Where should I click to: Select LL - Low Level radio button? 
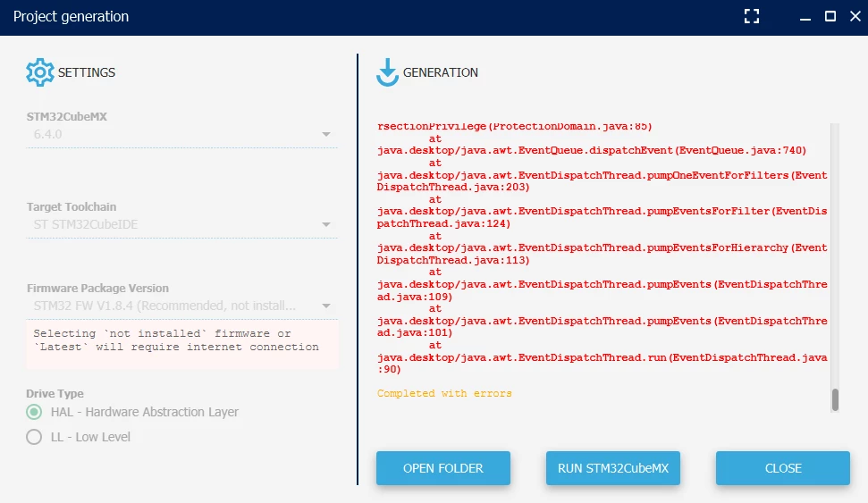[x=34, y=437]
